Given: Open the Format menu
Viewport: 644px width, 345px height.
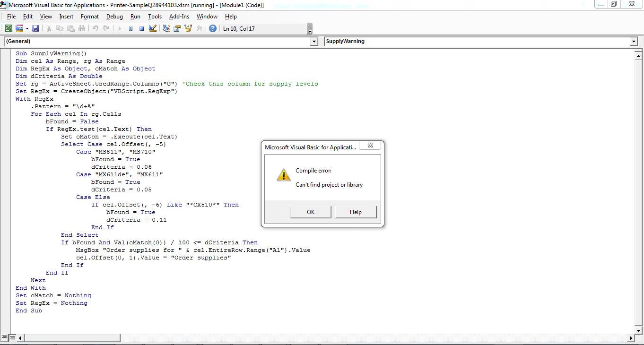Looking at the screenshot, I should (x=90, y=17).
